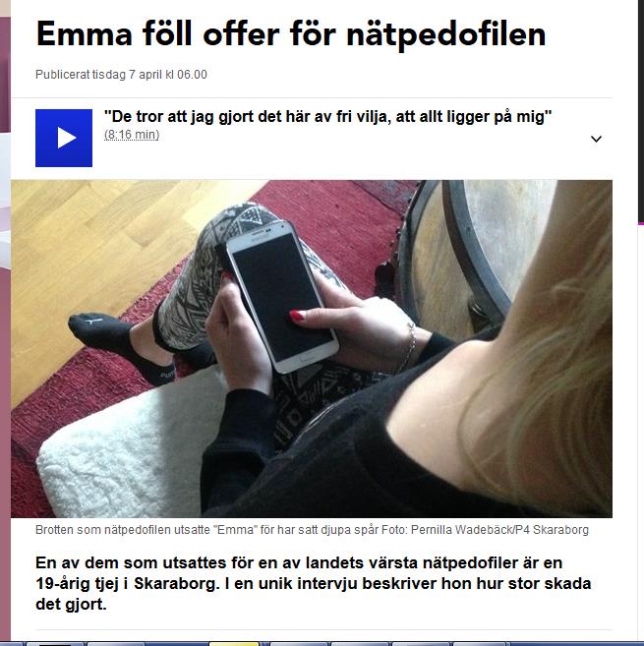
Task: Click the "(8:16 min)" duration label
Action: coord(132,135)
